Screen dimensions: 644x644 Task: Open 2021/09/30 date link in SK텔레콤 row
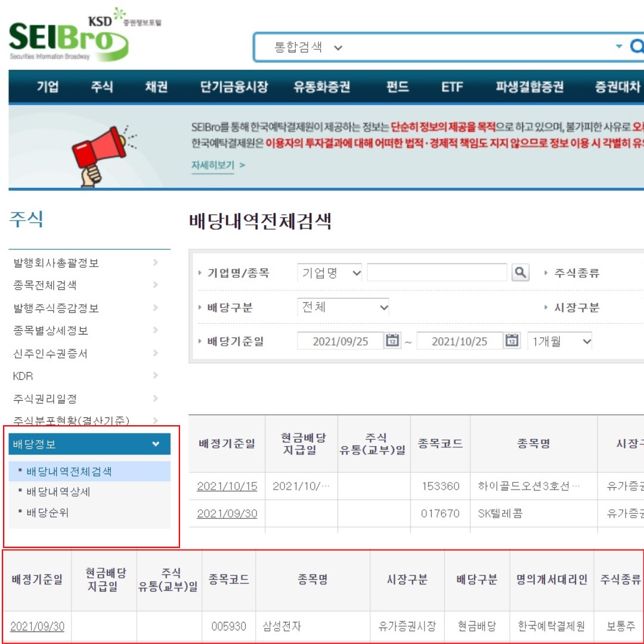[x=227, y=513]
